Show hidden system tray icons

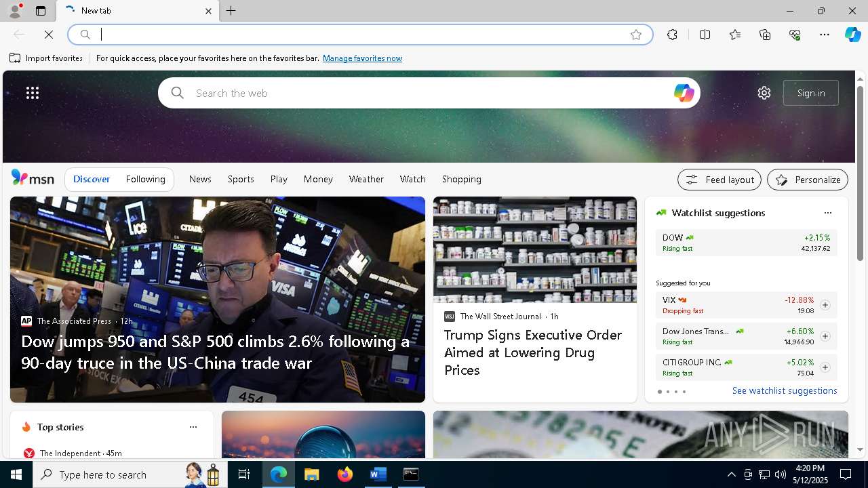tap(731, 474)
